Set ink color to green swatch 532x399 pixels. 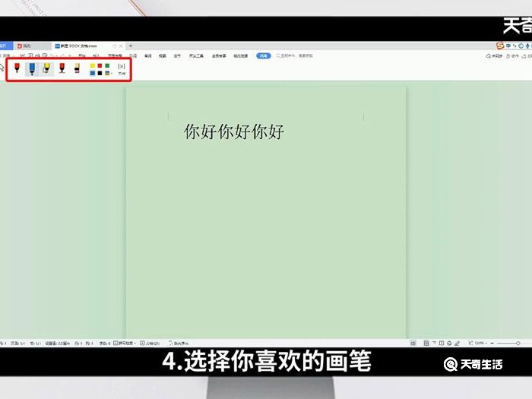(x=107, y=66)
